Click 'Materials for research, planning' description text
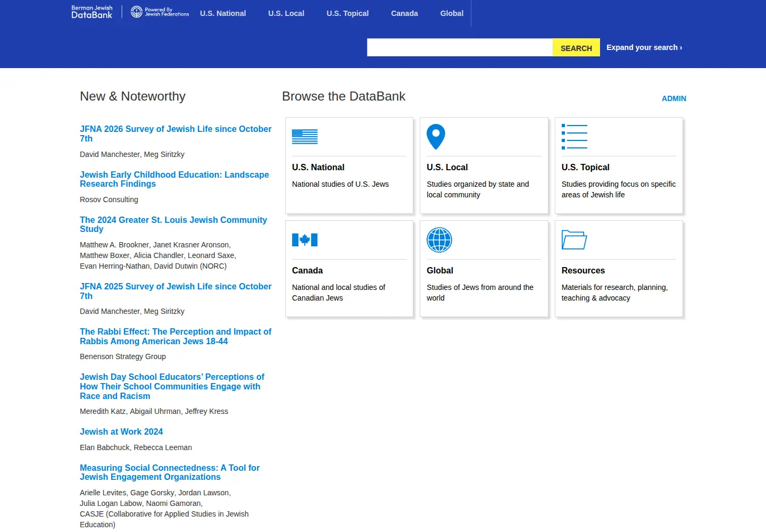This screenshot has width=766, height=532. 614,293
